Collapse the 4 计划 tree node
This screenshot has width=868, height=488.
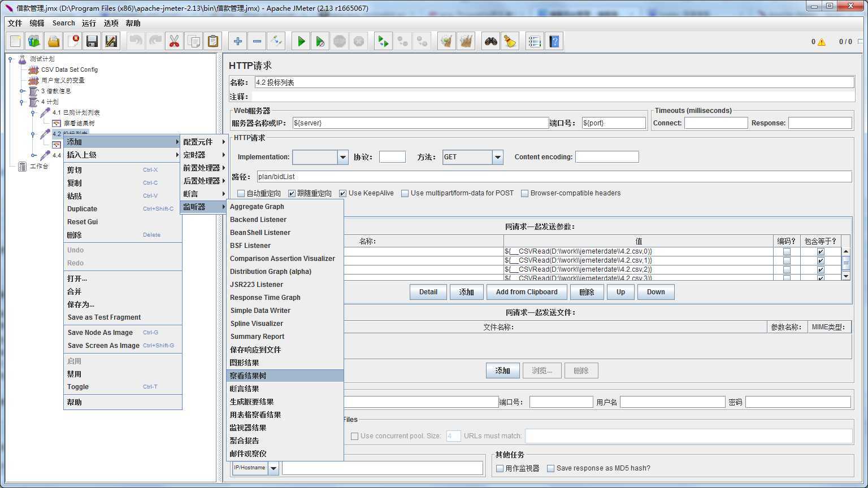(x=22, y=102)
